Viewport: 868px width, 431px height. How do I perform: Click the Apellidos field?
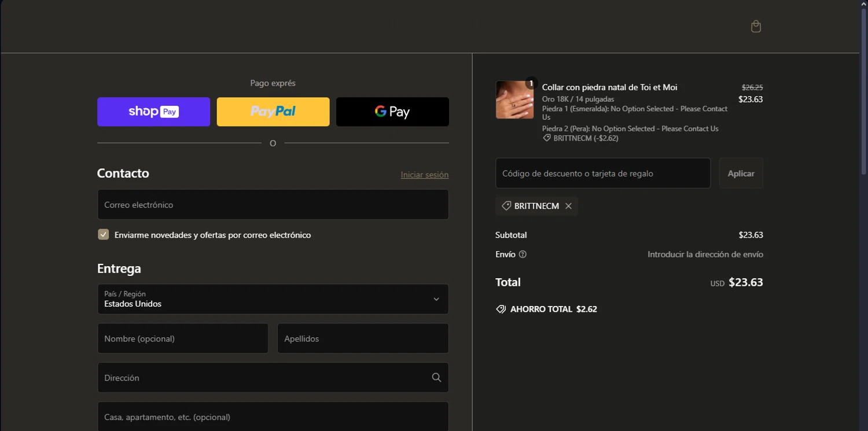363,338
